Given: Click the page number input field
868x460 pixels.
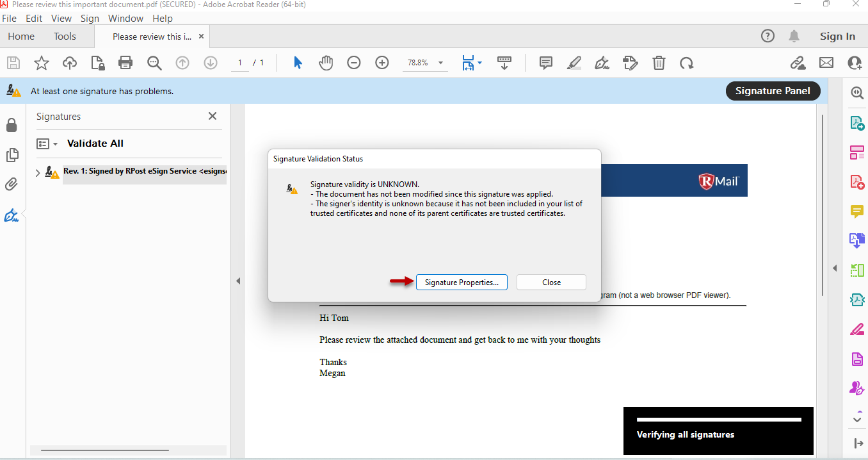Looking at the screenshot, I should pos(240,63).
